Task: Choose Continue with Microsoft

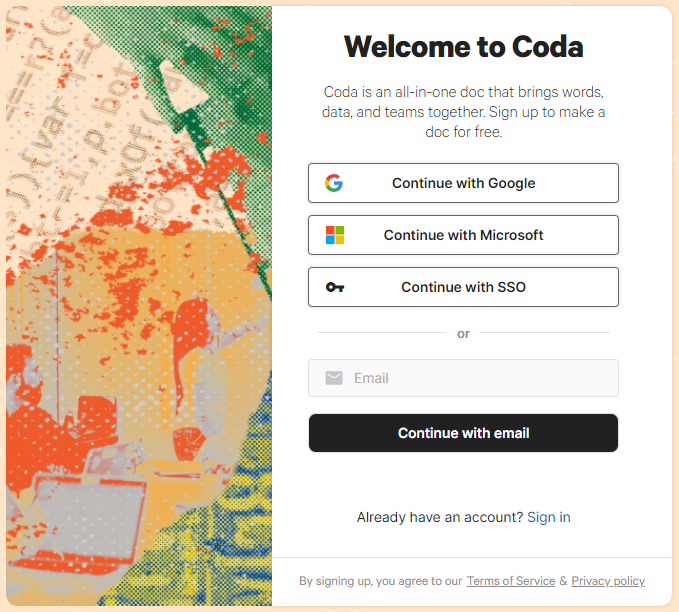Action: pyautogui.click(x=463, y=235)
